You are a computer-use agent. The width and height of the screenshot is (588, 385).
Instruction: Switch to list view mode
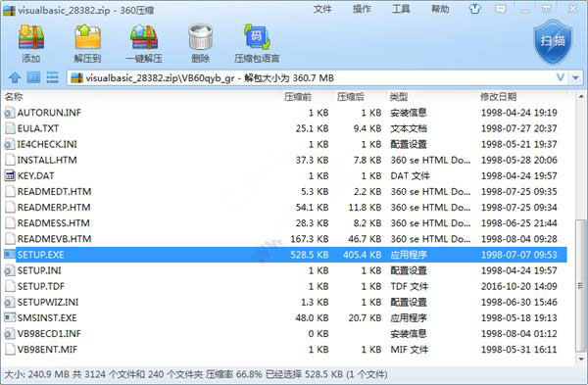click(x=53, y=77)
